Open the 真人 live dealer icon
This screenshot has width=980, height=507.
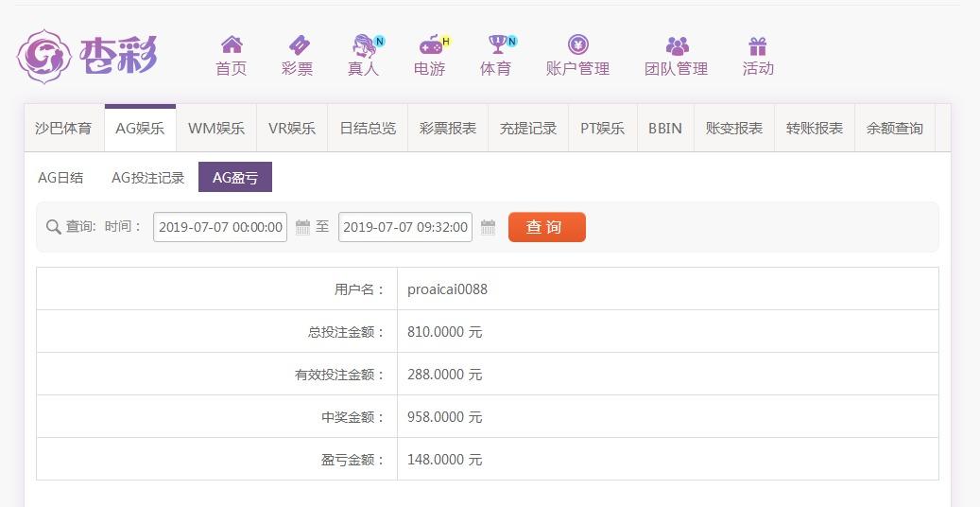point(364,45)
